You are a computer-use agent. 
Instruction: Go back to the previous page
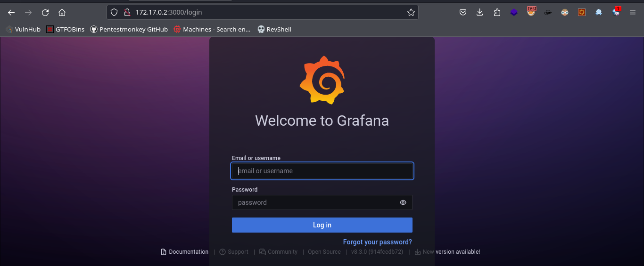(11, 12)
